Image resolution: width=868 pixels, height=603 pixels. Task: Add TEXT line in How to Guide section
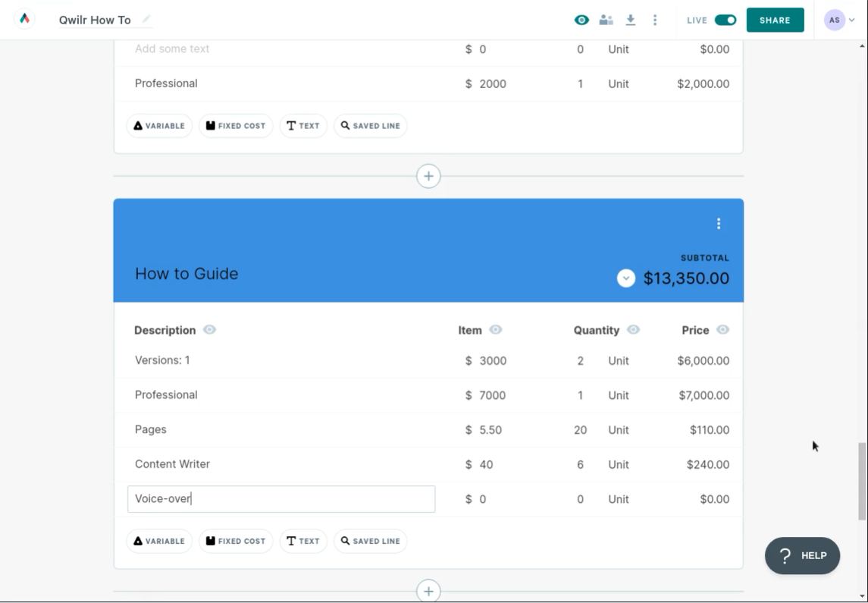pos(303,541)
